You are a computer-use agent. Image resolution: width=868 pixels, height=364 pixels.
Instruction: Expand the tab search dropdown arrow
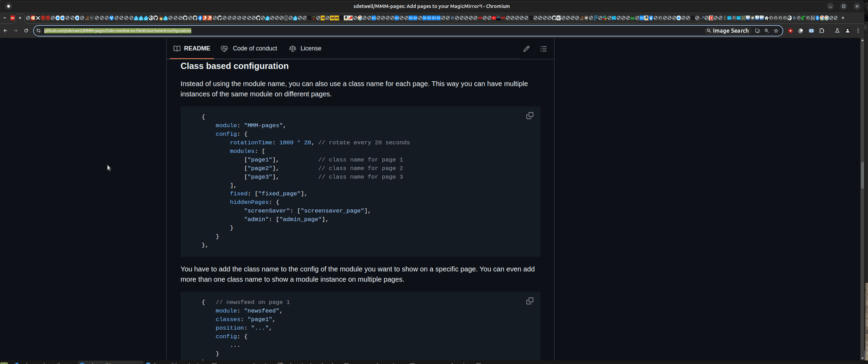[x=4, y=18]
